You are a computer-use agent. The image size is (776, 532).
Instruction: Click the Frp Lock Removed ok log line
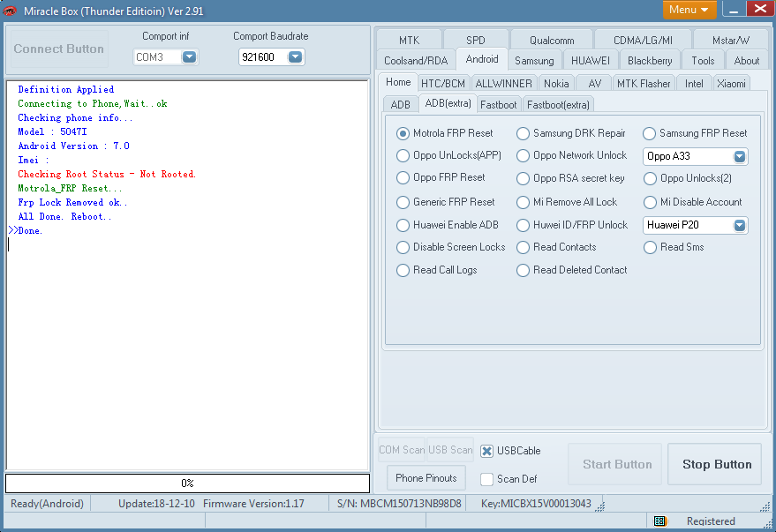[72, 203]
